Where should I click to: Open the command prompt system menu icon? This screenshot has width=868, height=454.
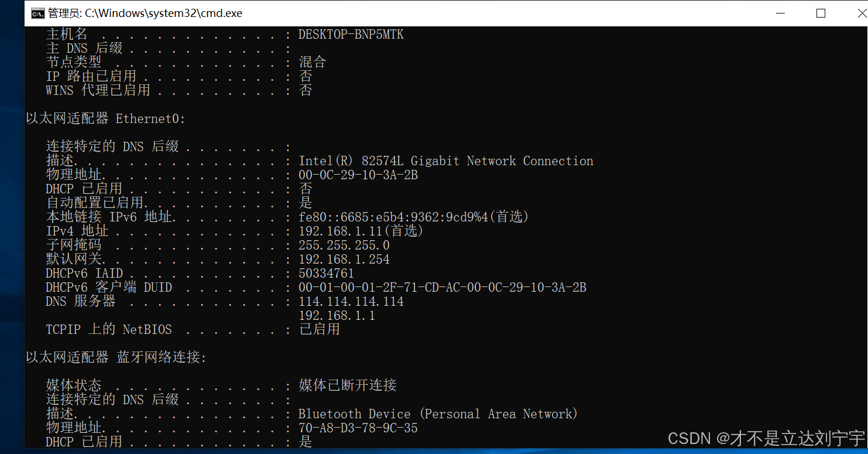point(37,13)
